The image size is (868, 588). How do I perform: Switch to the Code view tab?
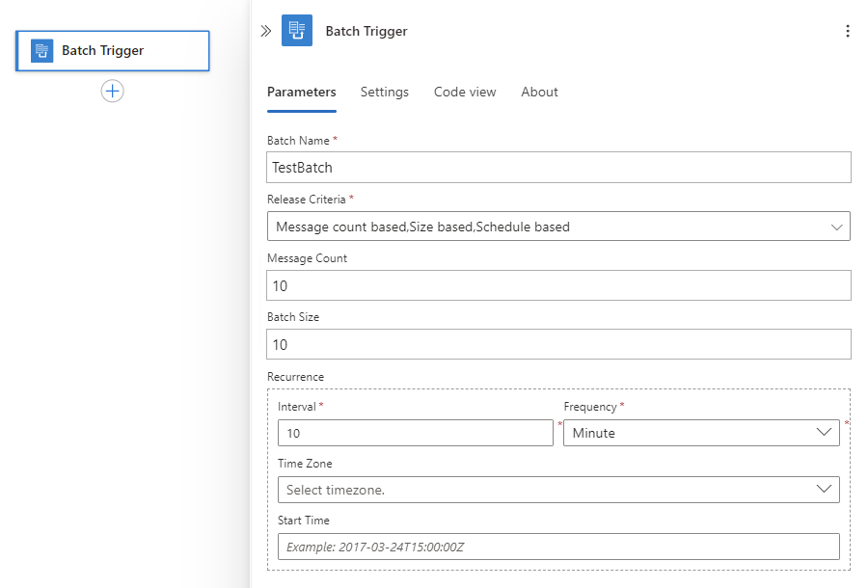pos(465,93)
